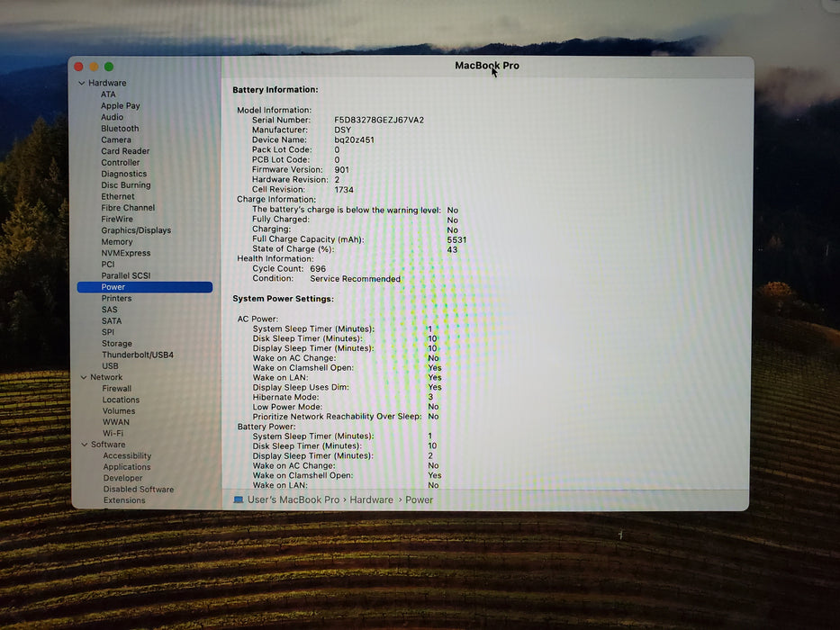The image size is (840, 630).
Task: Click Software group label in sidebar
Action: (x=108, y=445)
